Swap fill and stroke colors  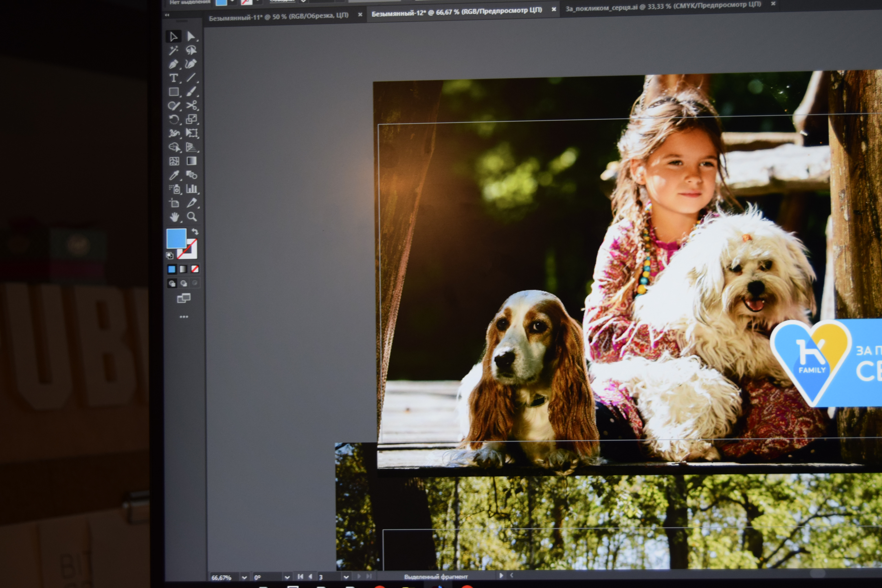[195, 232]
